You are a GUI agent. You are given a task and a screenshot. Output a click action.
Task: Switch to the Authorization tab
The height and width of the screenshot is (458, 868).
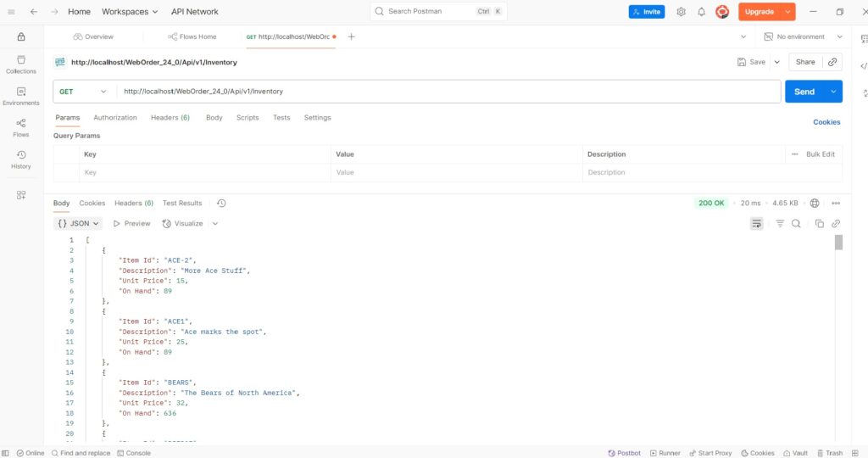pos(115,117)
